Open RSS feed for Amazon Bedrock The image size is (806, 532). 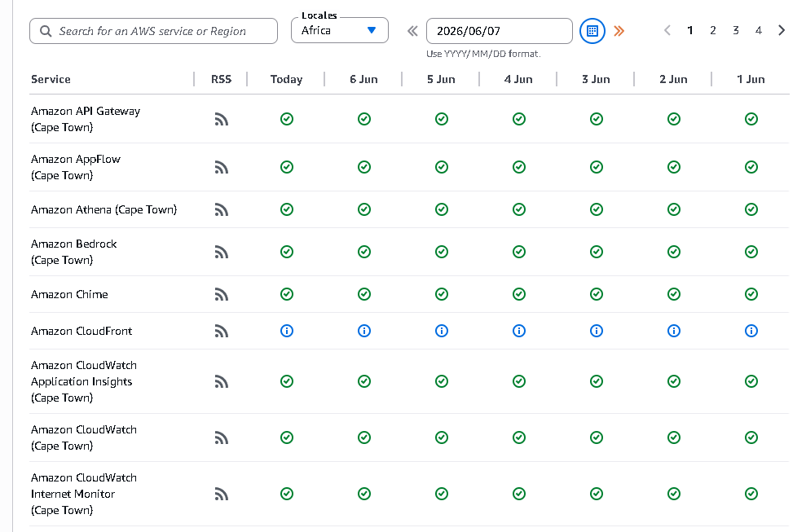[221, 252]
